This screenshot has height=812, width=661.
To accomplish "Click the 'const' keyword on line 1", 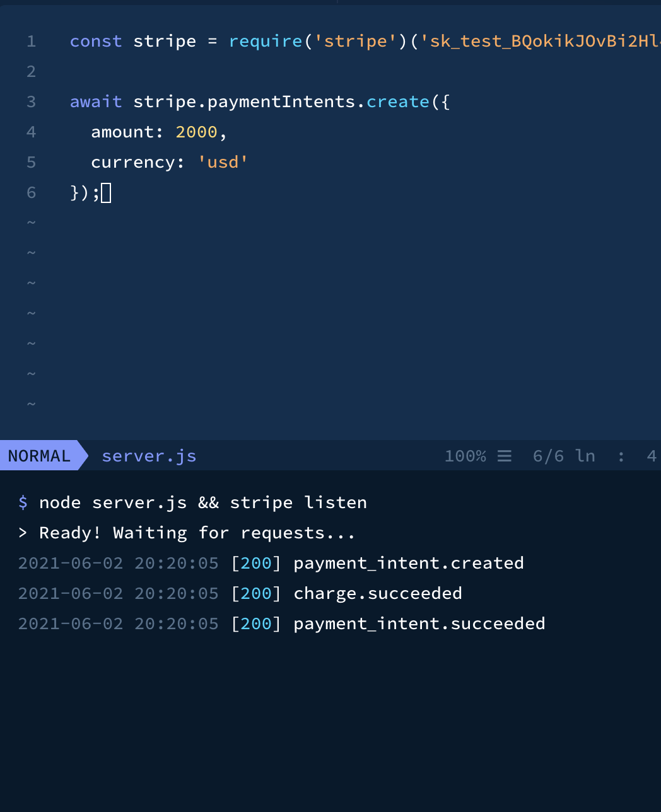I will (96, 42).
